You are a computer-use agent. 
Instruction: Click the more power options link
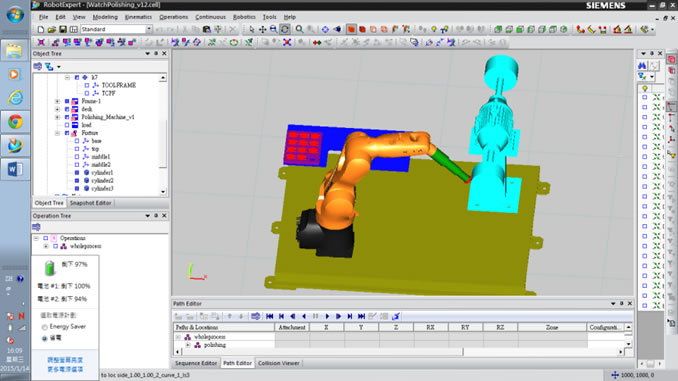(x=65, y=369)
